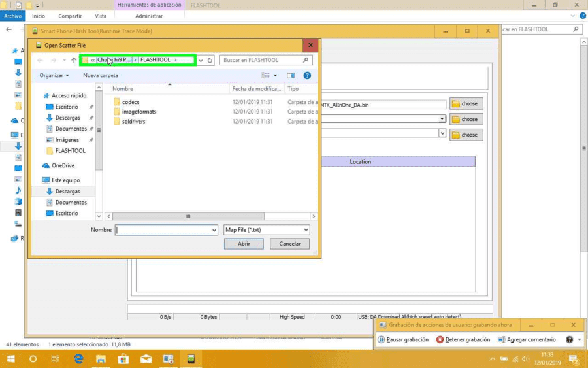Open Cortana search circle

pyautogui.click(x=33, y=359)
